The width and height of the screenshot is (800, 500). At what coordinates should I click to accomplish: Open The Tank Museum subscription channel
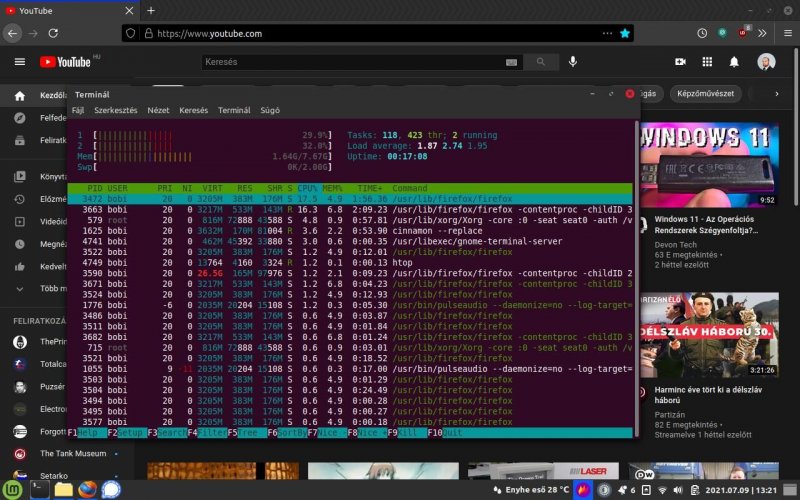(73, 453)
